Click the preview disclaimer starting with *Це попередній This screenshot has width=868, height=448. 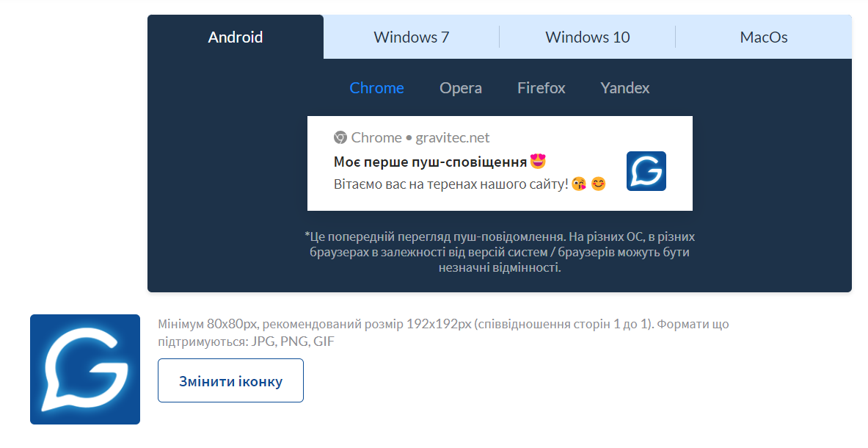click(x=500, y=252)
